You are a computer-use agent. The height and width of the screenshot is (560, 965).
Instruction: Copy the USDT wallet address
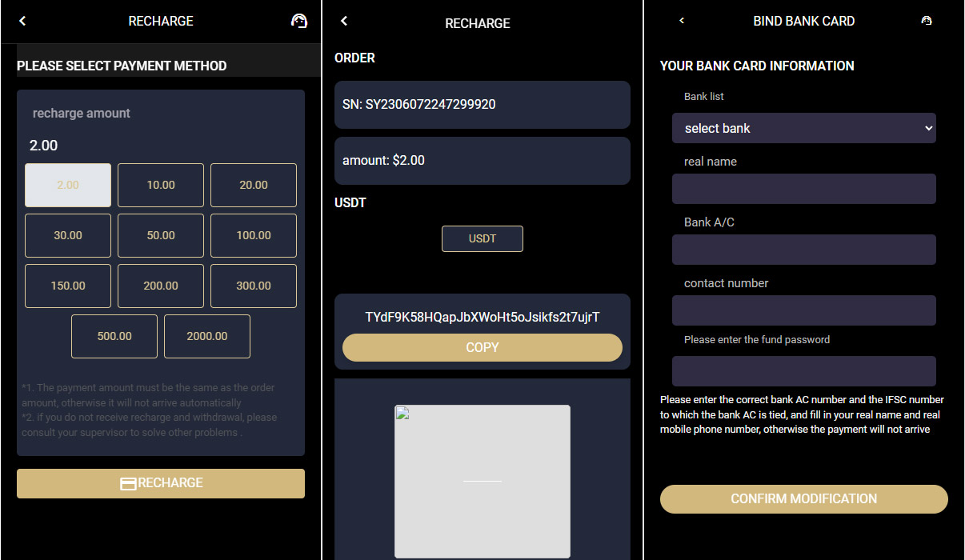point(482,347)
